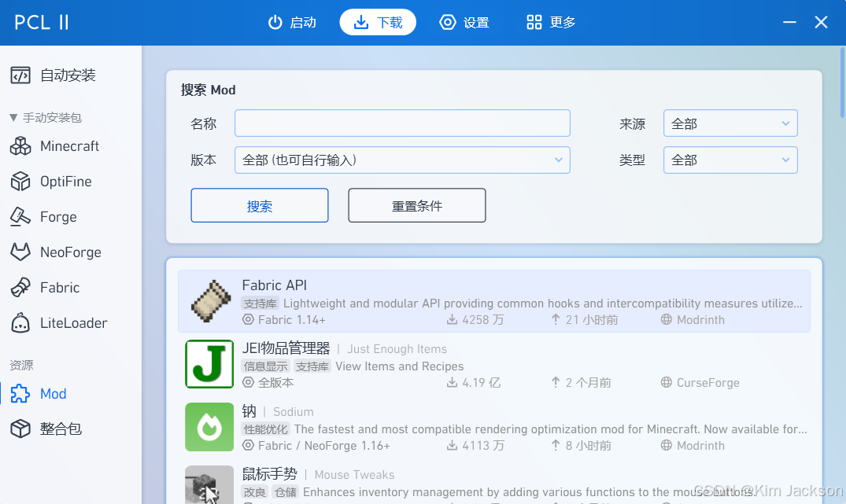Viewport: 846px width, 504px height.
Task: Focus the 名称 name input field
Action: click(x=402, y=123)
